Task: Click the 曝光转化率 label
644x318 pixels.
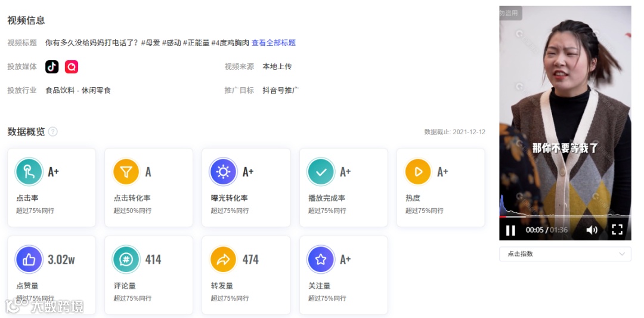Action: click(230, 198)
